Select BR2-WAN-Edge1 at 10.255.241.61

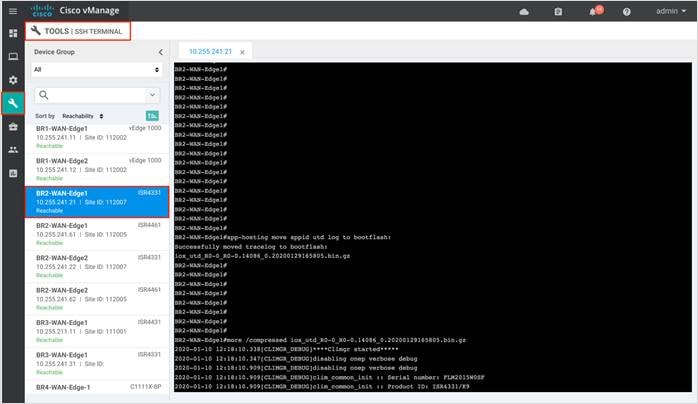[x=97, y=234]
